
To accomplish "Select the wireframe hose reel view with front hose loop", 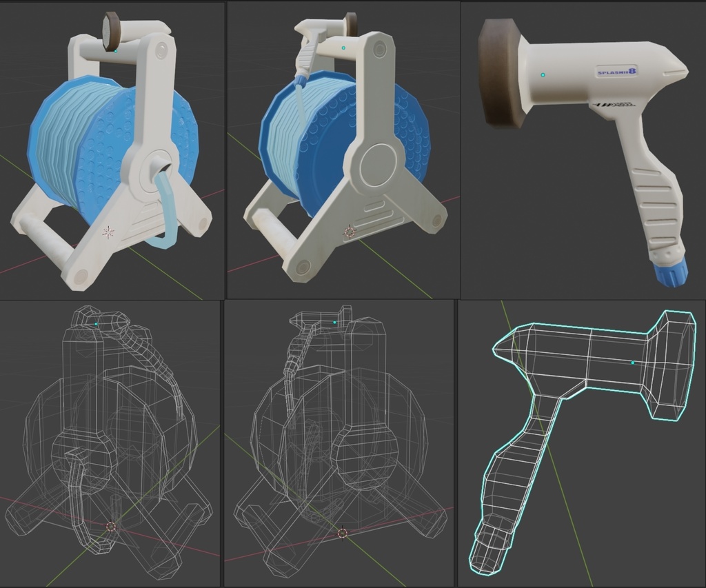I will click(x=110, y=443).
